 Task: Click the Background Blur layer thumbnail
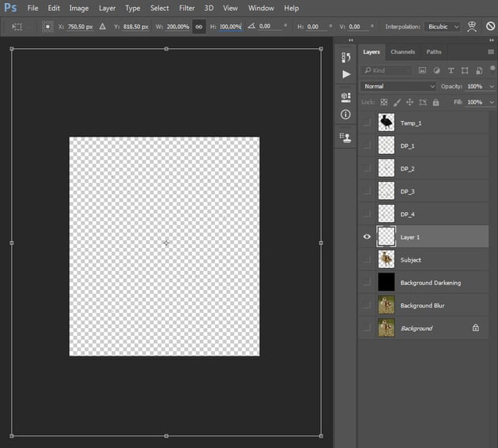coord(387,305)
